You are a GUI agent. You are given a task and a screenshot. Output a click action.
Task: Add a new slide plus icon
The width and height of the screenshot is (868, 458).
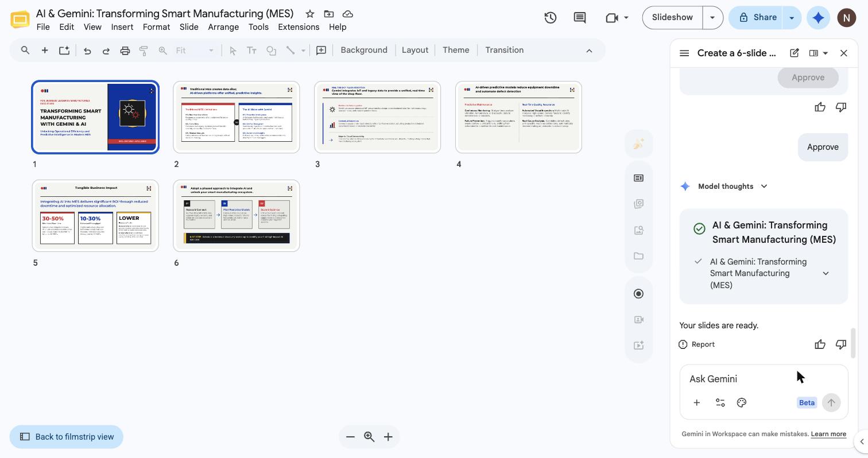coord(44,51)
